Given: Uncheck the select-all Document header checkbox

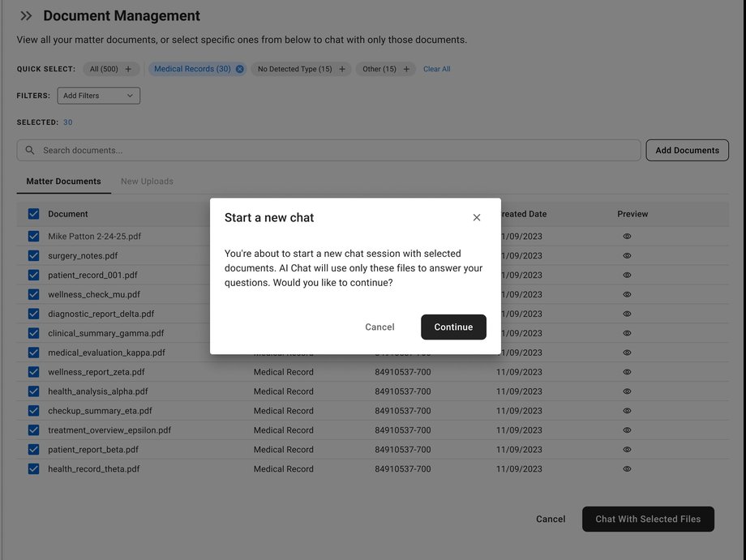Looking at the screenshot, I should tap(33, 214).
